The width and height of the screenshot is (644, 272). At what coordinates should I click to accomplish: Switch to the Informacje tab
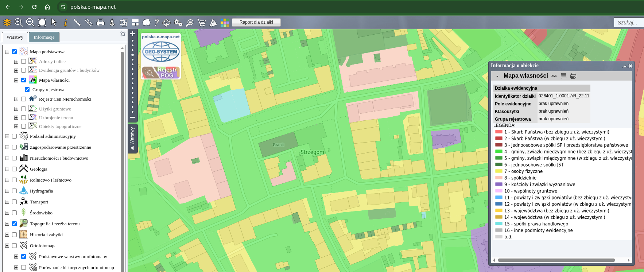(x=44, y=37)
